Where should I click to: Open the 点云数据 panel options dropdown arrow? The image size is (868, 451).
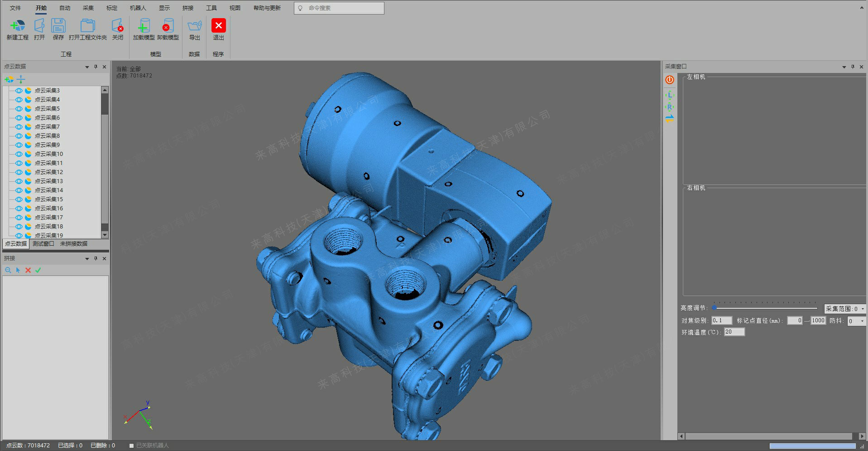pos(87,67)
